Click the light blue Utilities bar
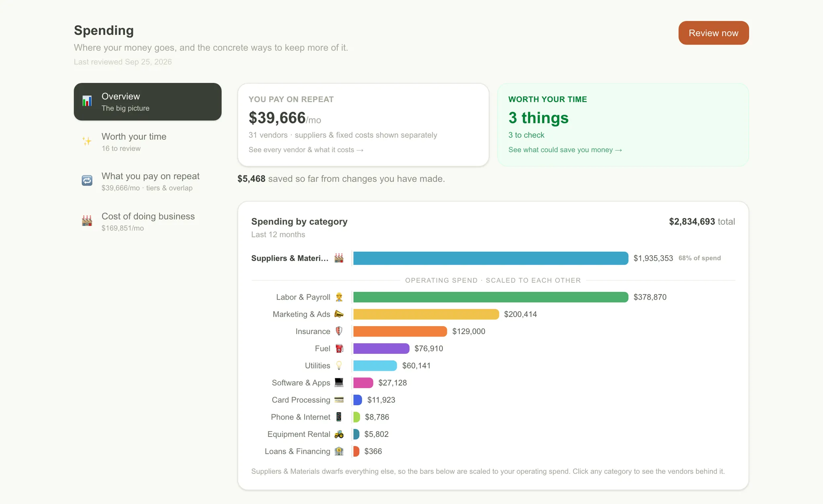The image size is (823, 504). (375, 365)
